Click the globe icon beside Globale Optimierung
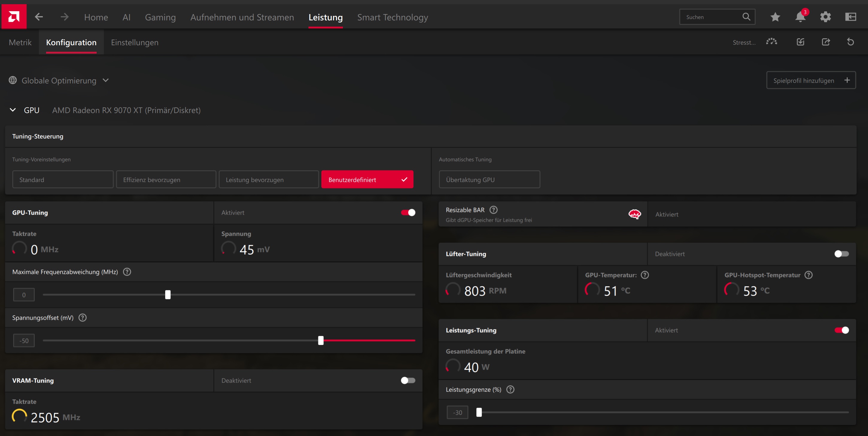 (x=13, y=80)
